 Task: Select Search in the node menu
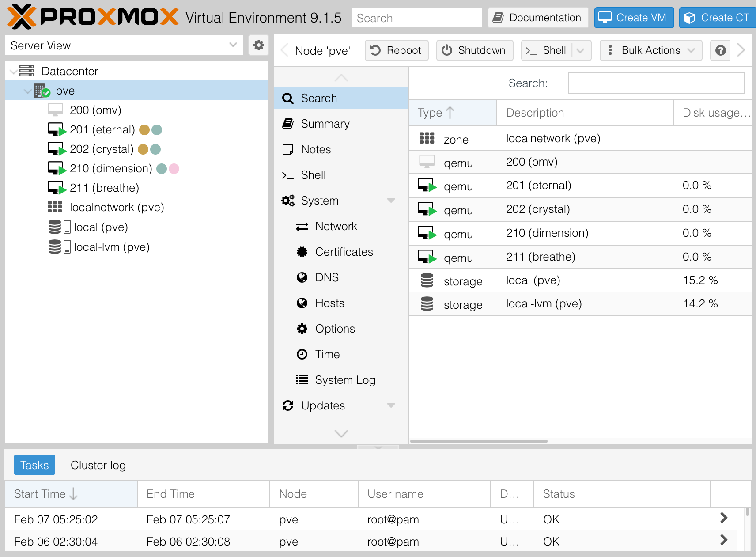point(341,98)
